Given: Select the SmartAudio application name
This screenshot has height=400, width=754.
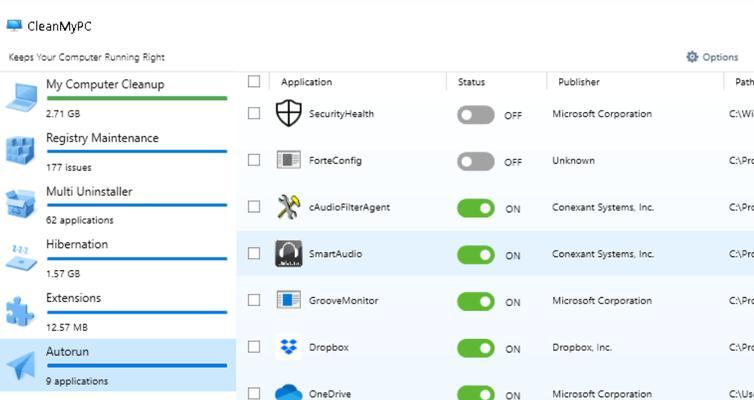Looking at the screenshot, I should pyautogui.click(x=335, y=254).
